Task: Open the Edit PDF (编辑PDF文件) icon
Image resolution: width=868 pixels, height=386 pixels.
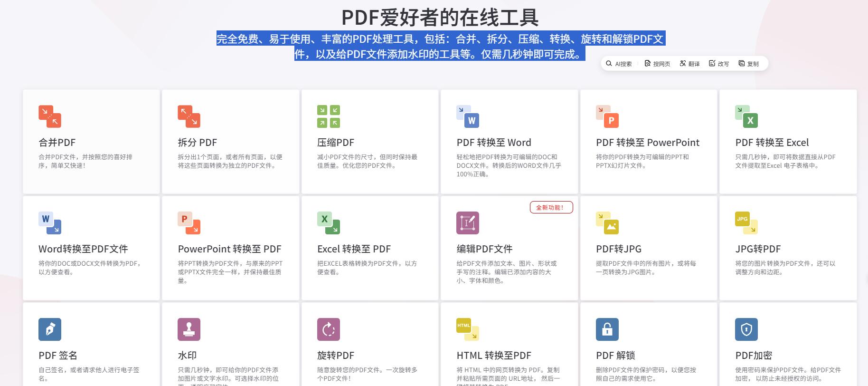Action: click(468, 223)
